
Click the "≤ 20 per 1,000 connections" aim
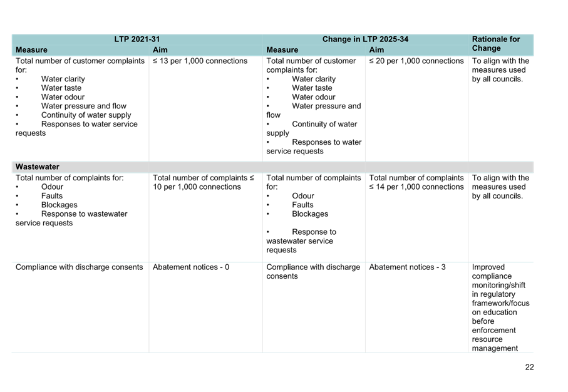pyautogui.click(x=416, y=61)
